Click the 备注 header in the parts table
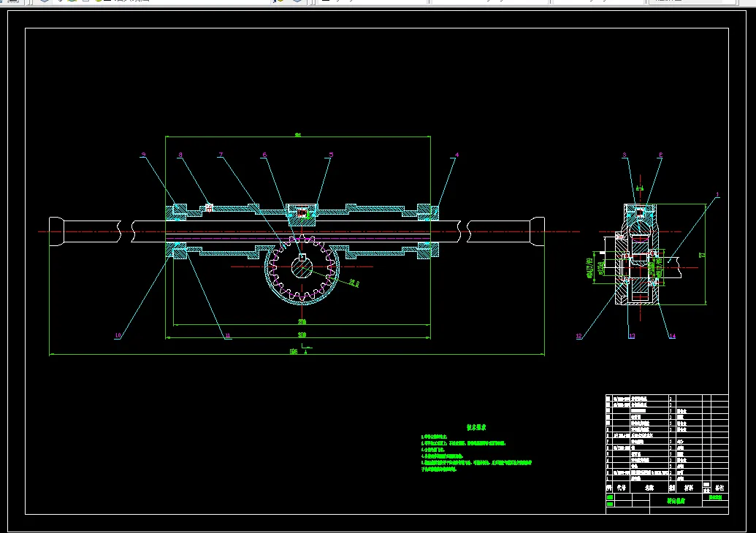756x533 pixels. tap(719, 488)
